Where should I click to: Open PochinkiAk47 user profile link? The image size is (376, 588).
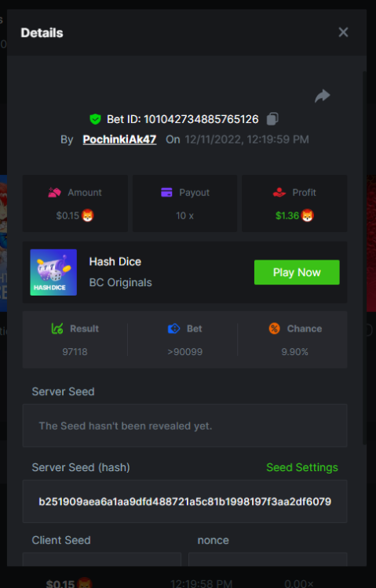pyautogui.click(x=119, y=140)
